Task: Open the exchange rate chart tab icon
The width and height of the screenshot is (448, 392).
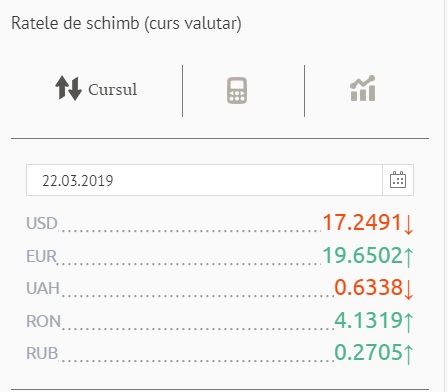Action: [363, 88]
